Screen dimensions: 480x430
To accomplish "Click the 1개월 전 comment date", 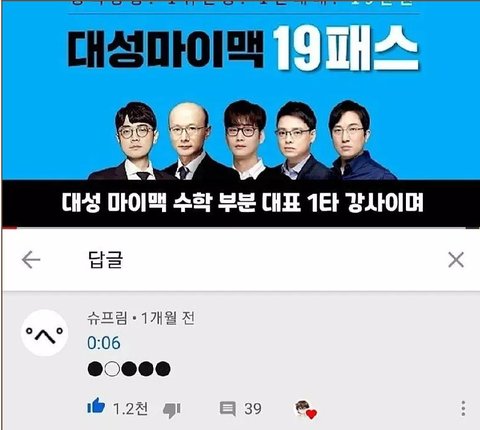I will click(168, 318).
